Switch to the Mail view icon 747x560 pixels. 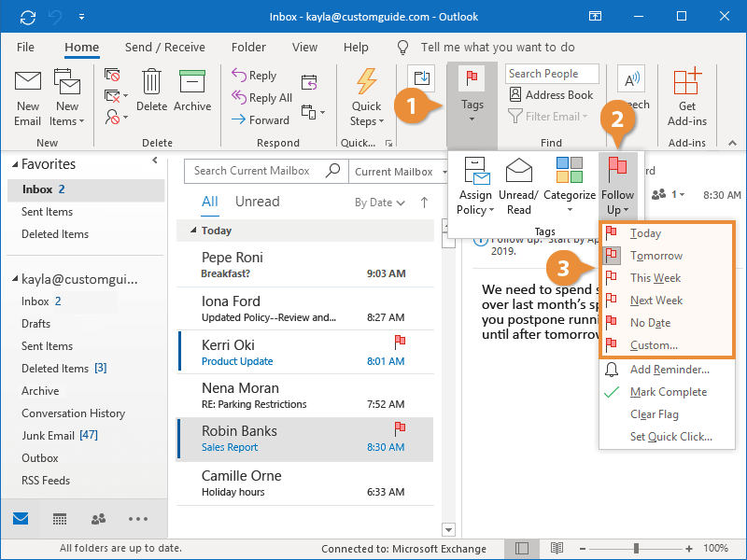click(x=21, y=519)
